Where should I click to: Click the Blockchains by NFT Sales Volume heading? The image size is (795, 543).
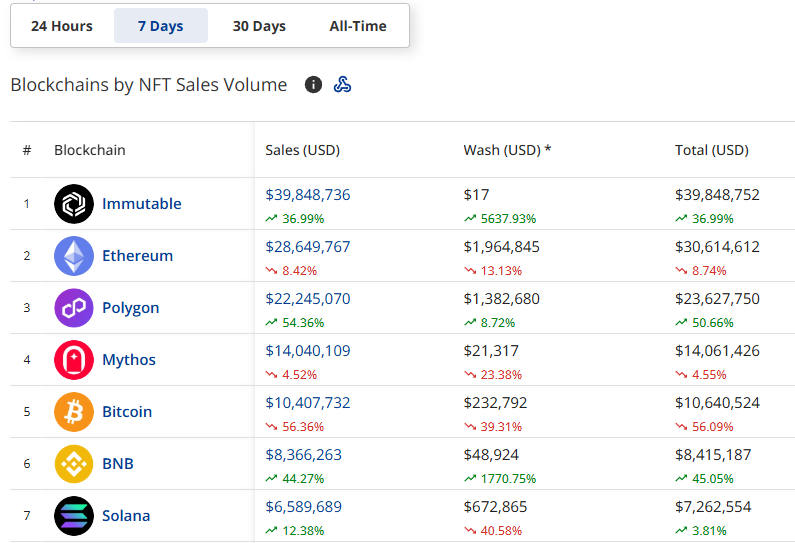click(149, 85)
